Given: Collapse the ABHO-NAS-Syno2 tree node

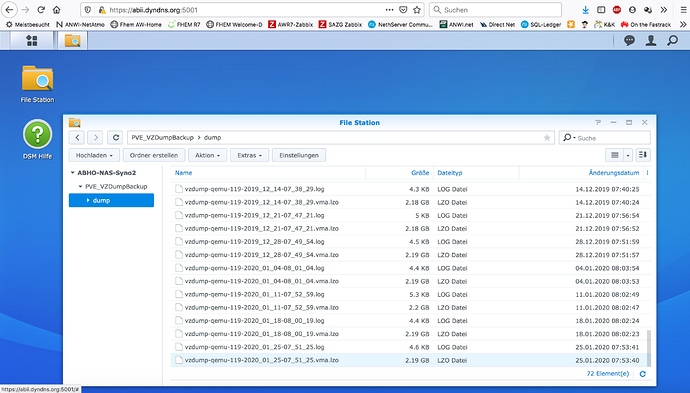Looking at the screenshot, I should pyautogui.click(x=73, y=173).
